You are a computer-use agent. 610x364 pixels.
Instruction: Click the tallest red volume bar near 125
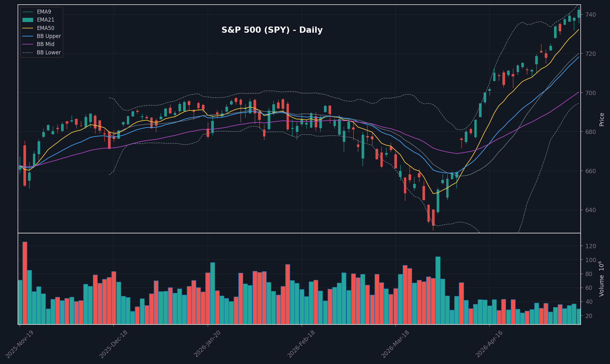[25, 283]
